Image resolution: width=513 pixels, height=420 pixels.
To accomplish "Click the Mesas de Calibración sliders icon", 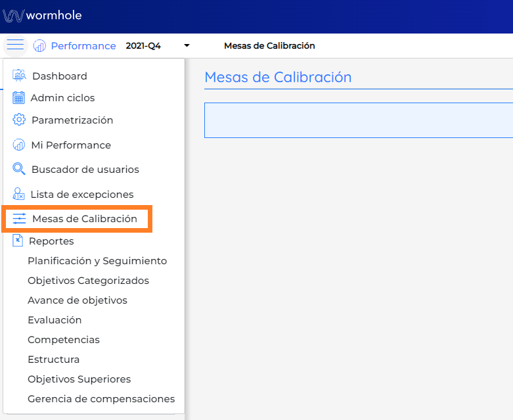I will (20, 219).
